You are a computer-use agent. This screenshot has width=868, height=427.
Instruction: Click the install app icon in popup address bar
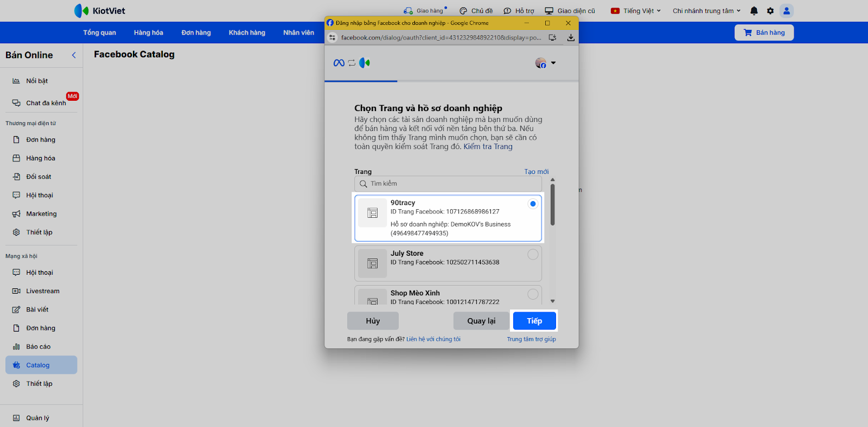(552, 37)
